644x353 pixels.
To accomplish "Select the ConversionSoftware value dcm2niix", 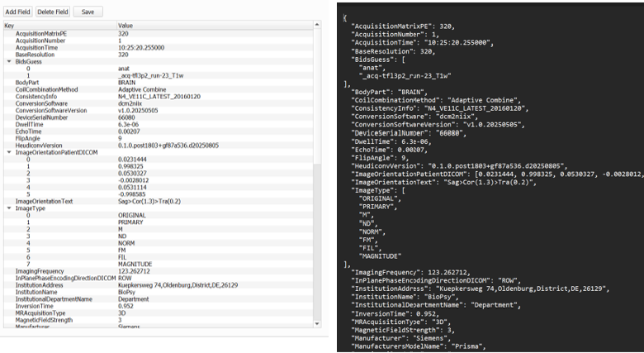I will click(132, 103).
